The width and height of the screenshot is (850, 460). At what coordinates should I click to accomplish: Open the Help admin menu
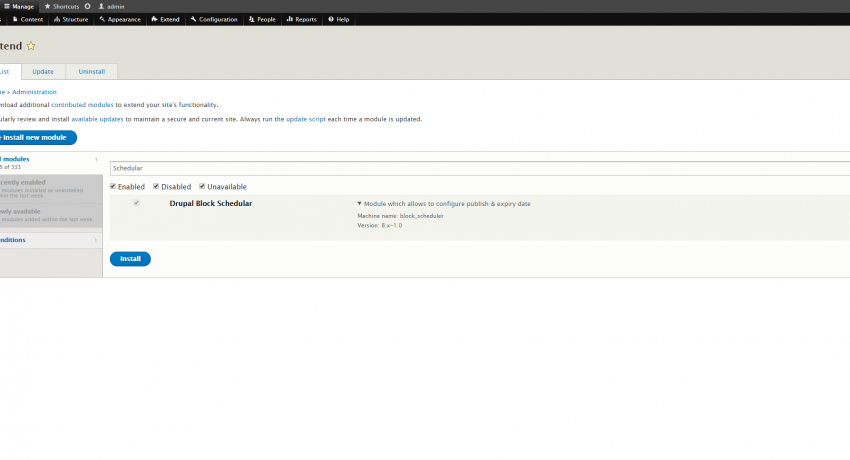[339, 20]
